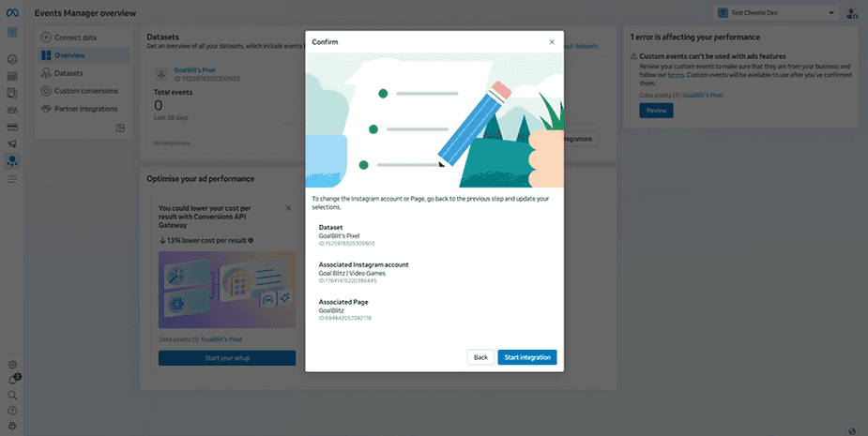Click the Dataset heading in dialog
This screenshot has width=868, height=436.
(330, 228)
